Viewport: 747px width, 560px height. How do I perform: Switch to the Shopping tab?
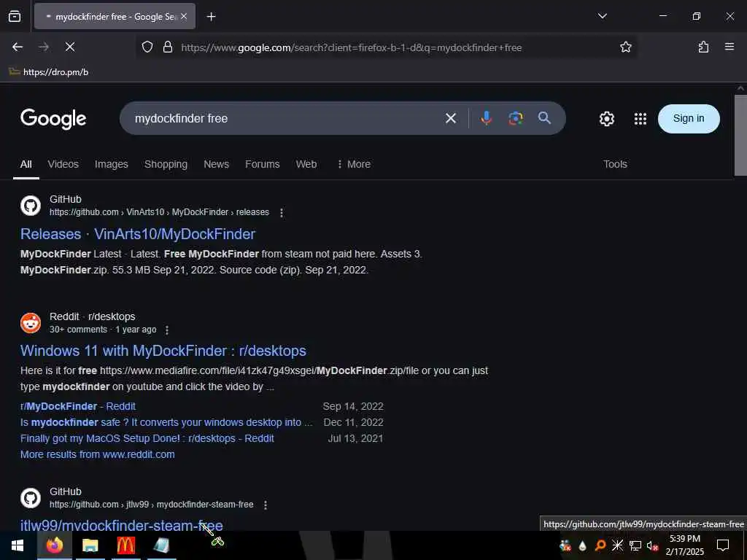point(166,164)
